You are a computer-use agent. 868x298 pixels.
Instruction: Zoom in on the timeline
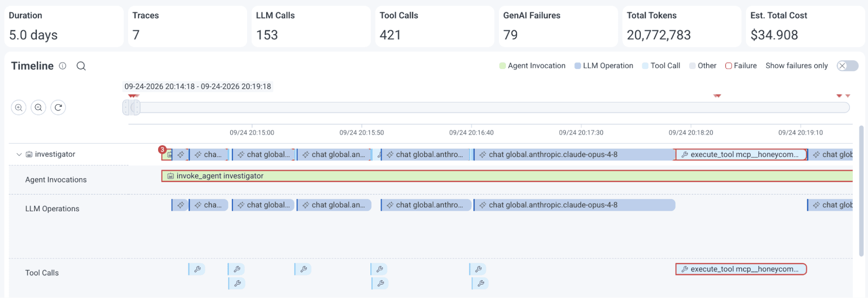pyautogui.click(x=19, y=108)
